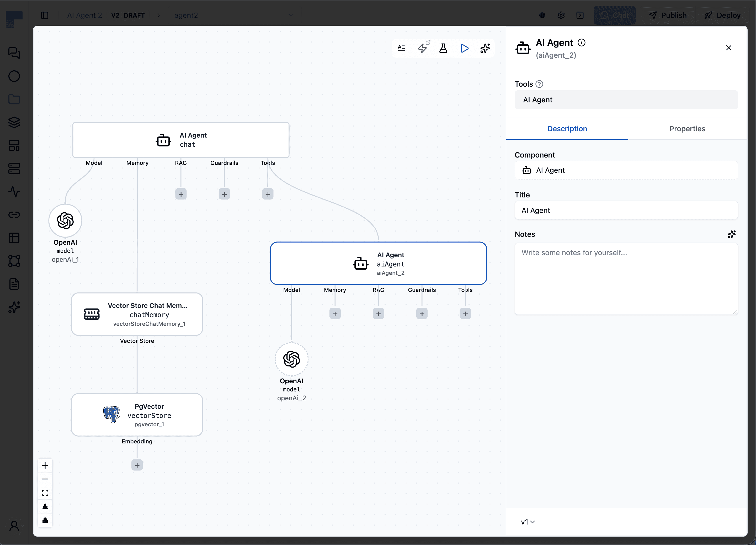Click the Component AI Agent box
Screen dimensions: 756x545
pos(626,170)
